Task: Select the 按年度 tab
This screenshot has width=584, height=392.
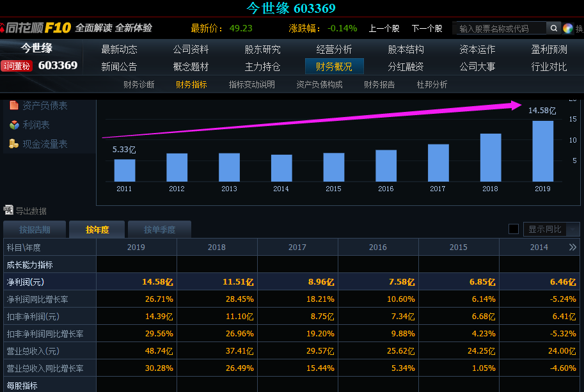Action: click(x=97, y=230)
